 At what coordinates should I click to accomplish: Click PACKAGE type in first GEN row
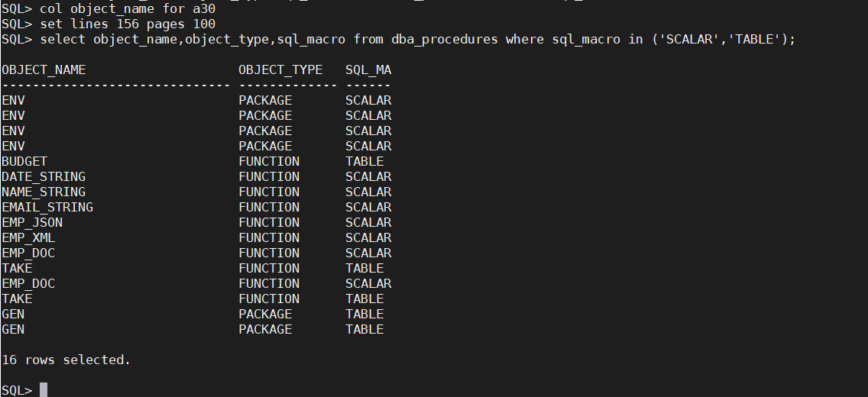pos(265,314)
